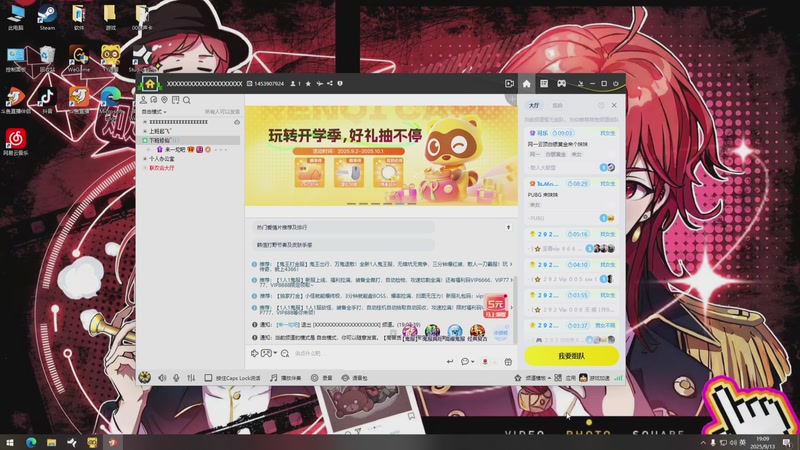The width and height of the screenshot is (800, 450).
Task: Open the gamepad dropdown beside chat input
Action: tap(269, 353)
